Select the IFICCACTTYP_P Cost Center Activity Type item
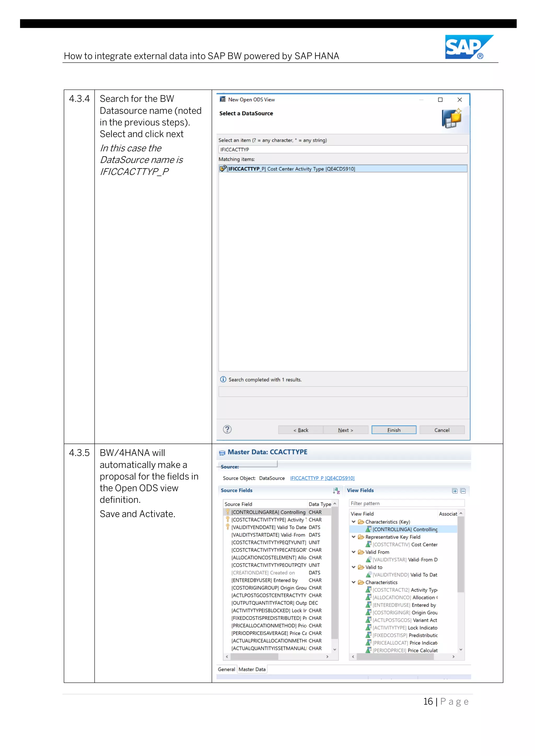Image resolution: width=535 pixels, height=756 pixels. point(343,169)
